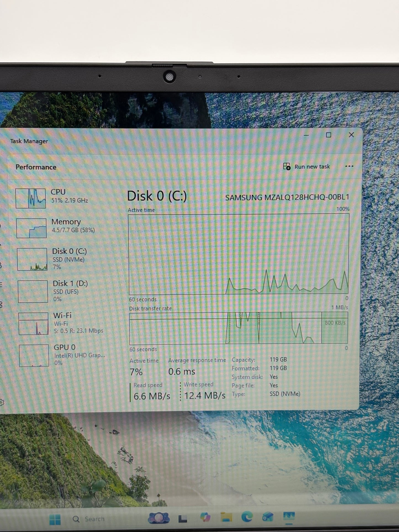The width and height of the screenshot is (399, 532).
Task: Open the Windows Start menu
Action: (55, 519)
